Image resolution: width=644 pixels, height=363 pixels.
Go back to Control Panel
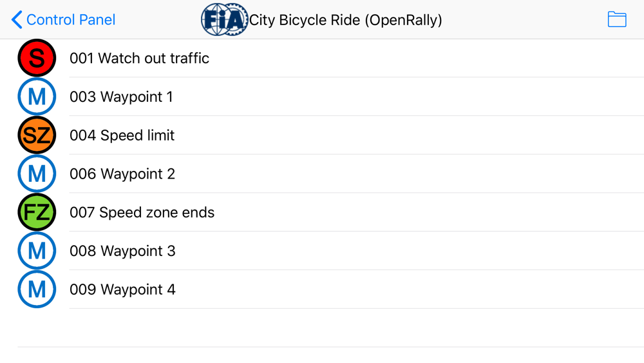(71, 20)
